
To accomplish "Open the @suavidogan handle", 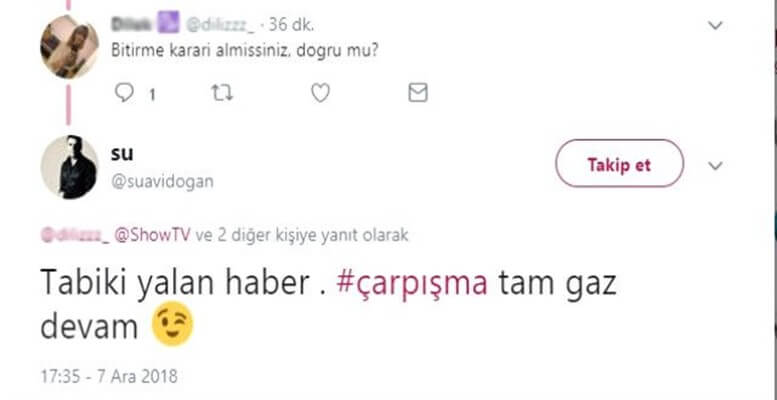I will pyautogui.click(x=160, y=182).
